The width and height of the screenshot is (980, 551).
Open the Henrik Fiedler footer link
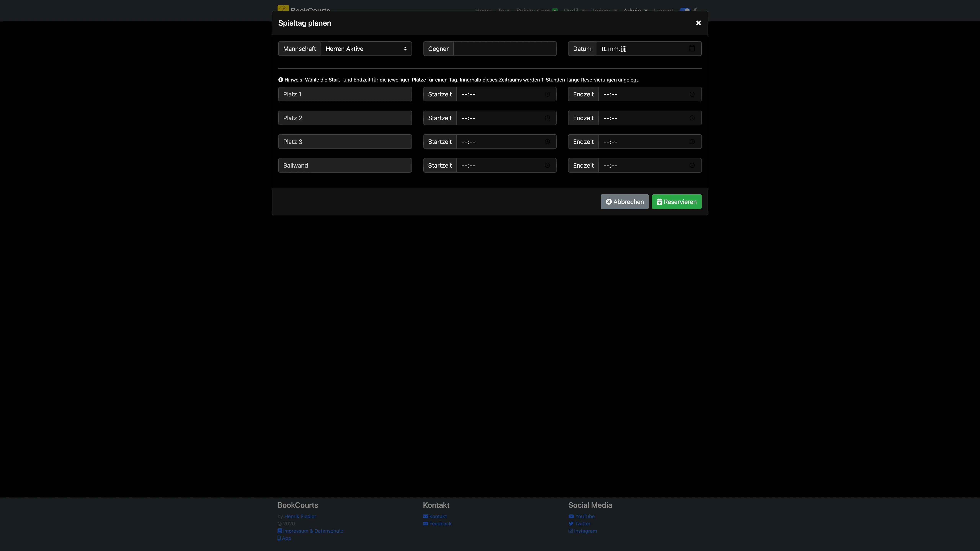coord(300,516)
